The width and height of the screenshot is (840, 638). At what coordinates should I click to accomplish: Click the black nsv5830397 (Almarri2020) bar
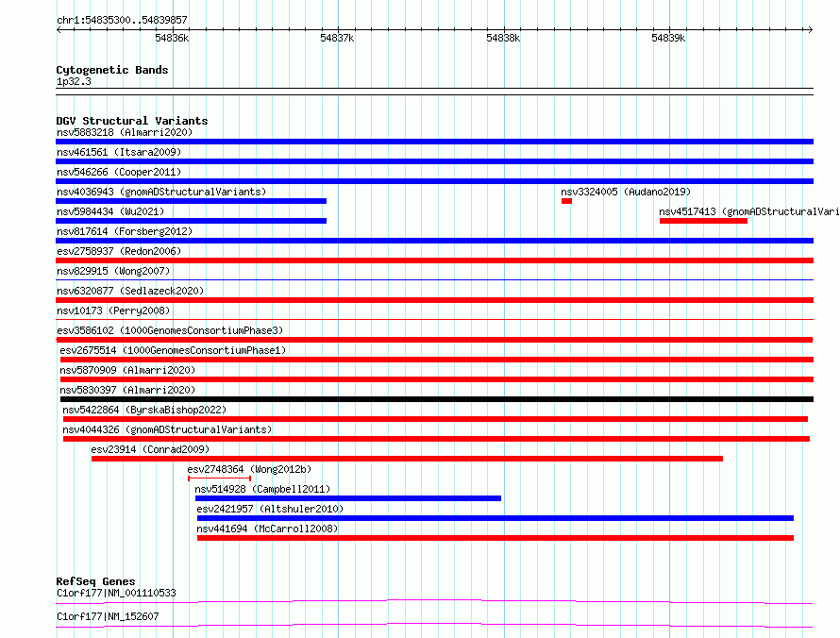pos(437,399)
